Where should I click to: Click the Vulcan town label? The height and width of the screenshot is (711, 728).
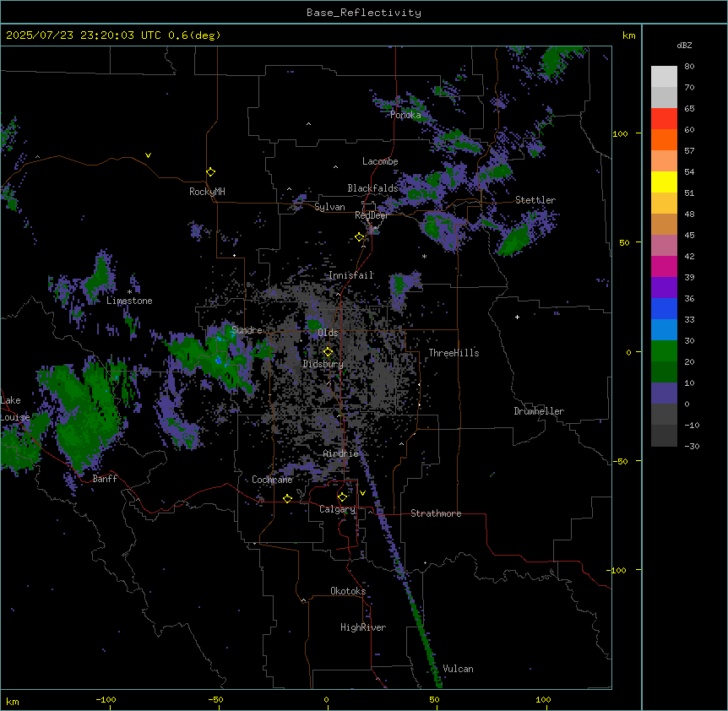coord(459,669)
